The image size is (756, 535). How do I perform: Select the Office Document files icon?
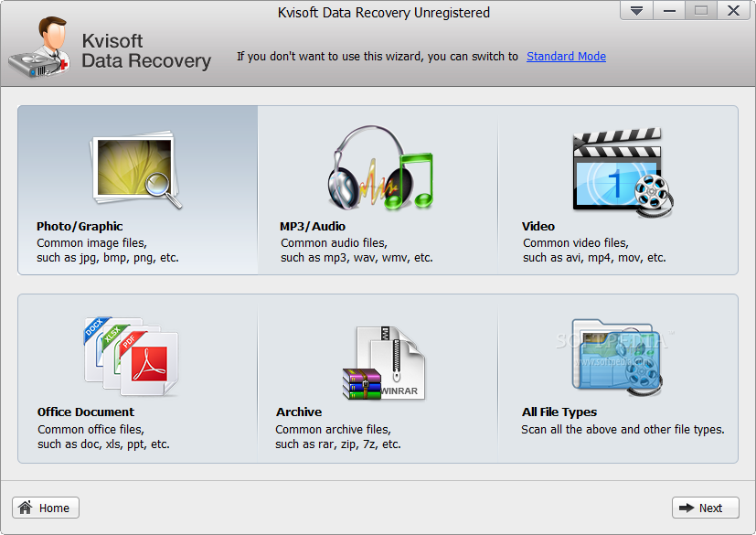[131, 357]
